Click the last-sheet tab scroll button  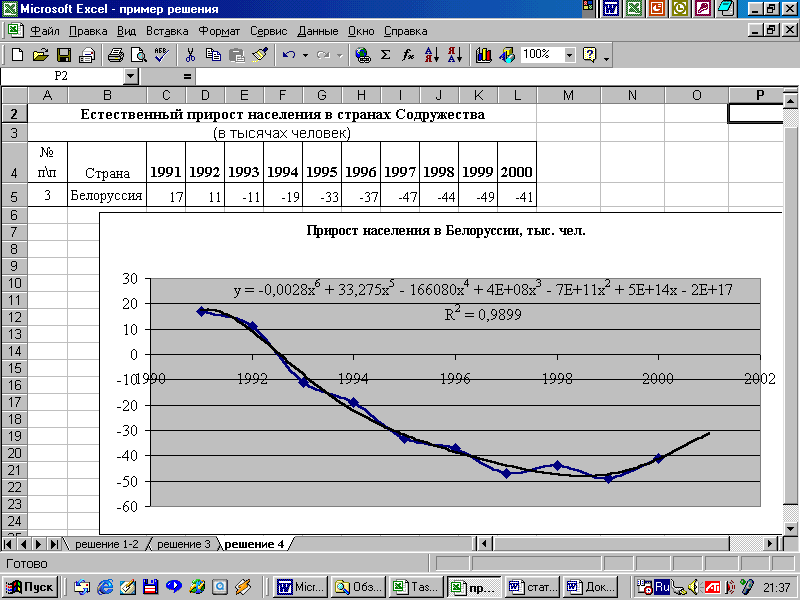tap(54, 544)
